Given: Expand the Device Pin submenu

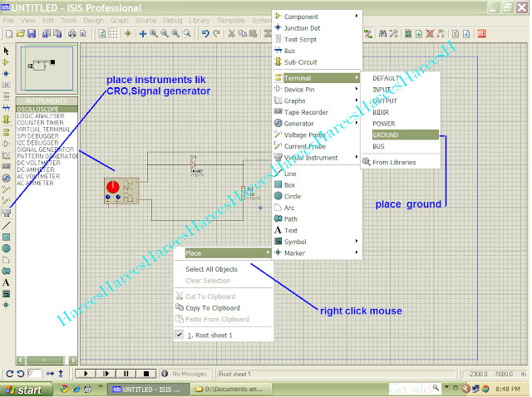Looking at the screenshot, I should click(x=318, y=90).
